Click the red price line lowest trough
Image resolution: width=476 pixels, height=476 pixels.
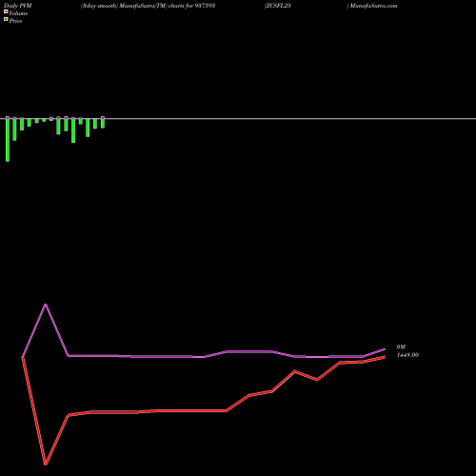(46, 465)
